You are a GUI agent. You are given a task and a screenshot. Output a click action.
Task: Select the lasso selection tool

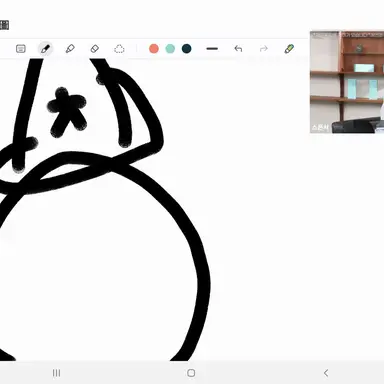[x=119, y=49]
